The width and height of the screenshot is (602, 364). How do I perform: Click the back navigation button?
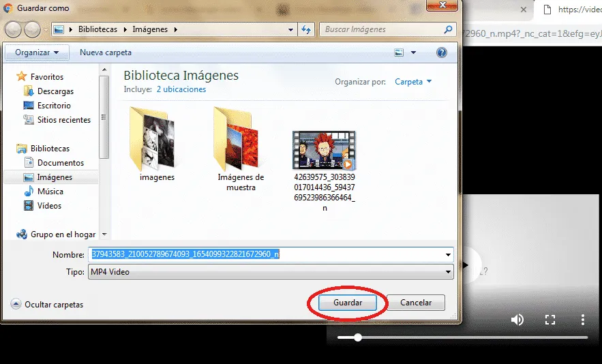tap(13, 29)
